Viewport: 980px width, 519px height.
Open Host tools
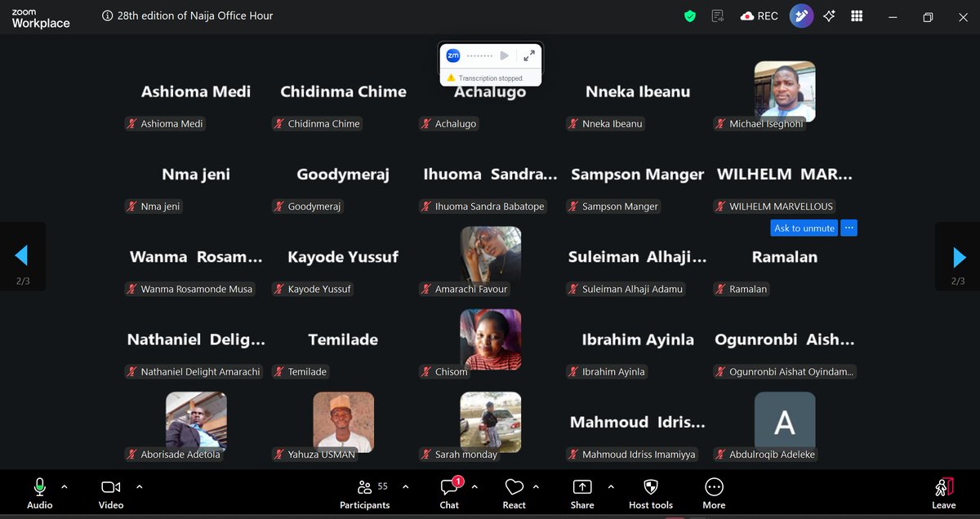pyautogui.click(x=651, y=494)
